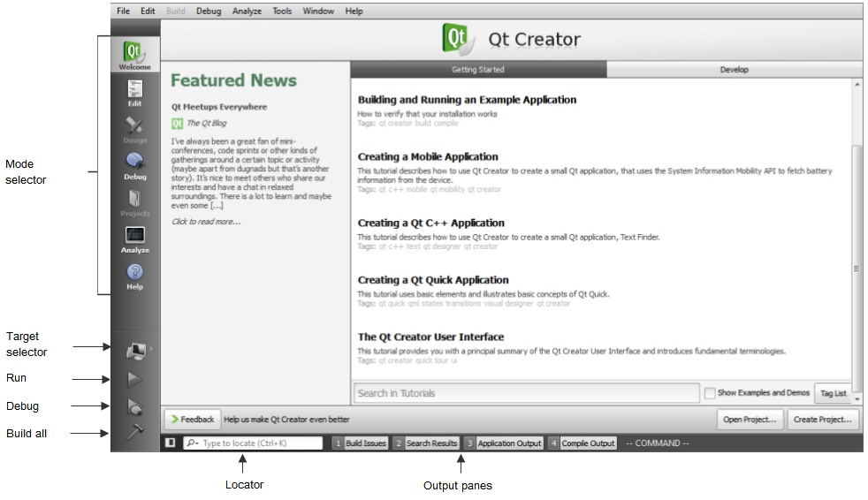The image size is (868, 500).
Task: Open 'Creating a Qt Quick Application' tutorial
Action: tap(433, 280)
